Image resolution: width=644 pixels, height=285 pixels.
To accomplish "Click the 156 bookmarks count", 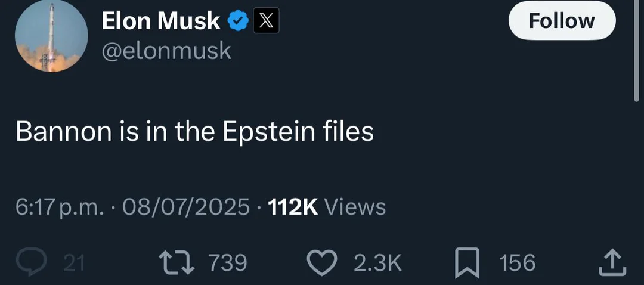I will (x=516, y=263).
